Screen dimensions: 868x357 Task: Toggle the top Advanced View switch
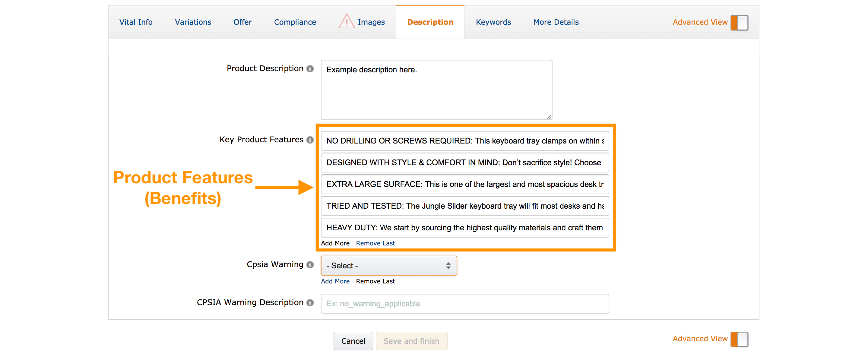(739, 23)
